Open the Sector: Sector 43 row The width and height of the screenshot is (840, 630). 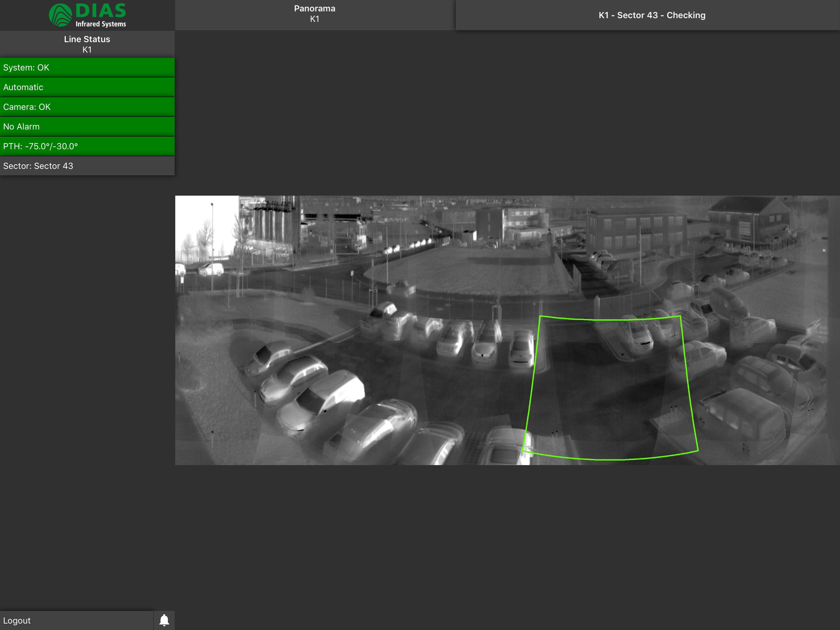pyautogui.click(x=87, y=166)
